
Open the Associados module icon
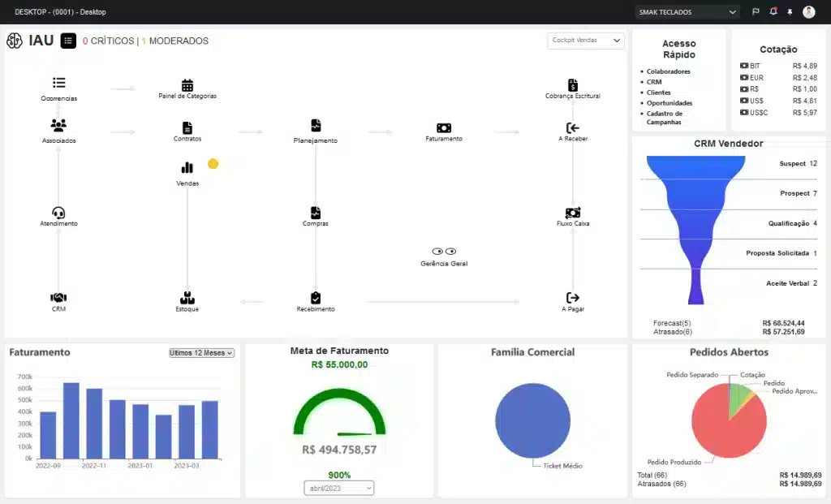58,126
